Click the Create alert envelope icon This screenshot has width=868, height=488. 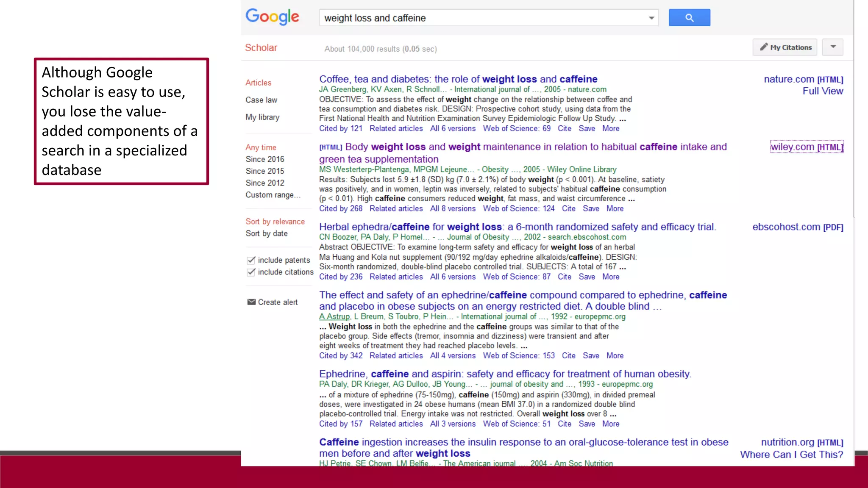click(251, 302)
